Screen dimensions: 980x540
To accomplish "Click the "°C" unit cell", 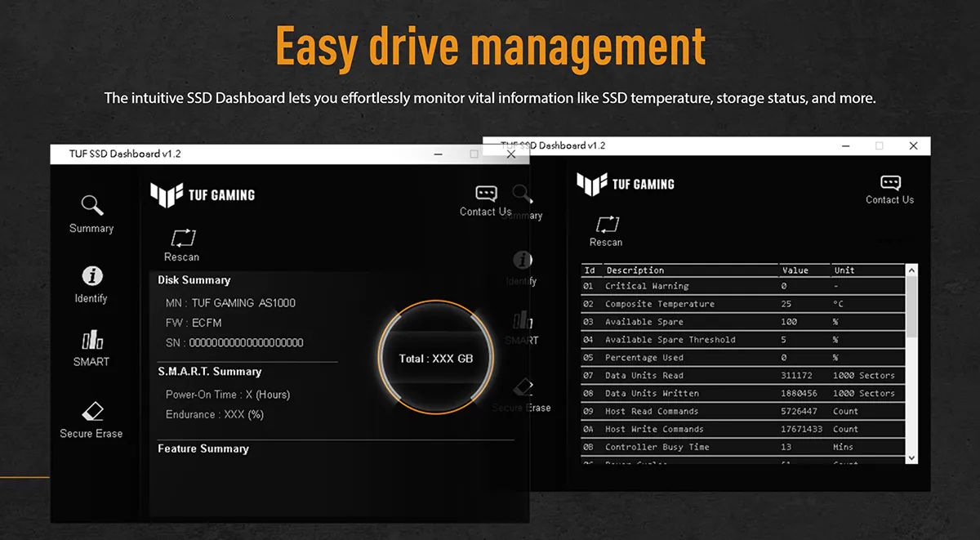I will coord(839,304).
